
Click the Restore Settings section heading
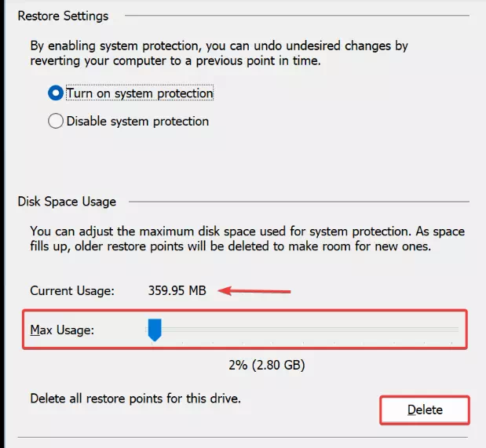pos(63,16)
